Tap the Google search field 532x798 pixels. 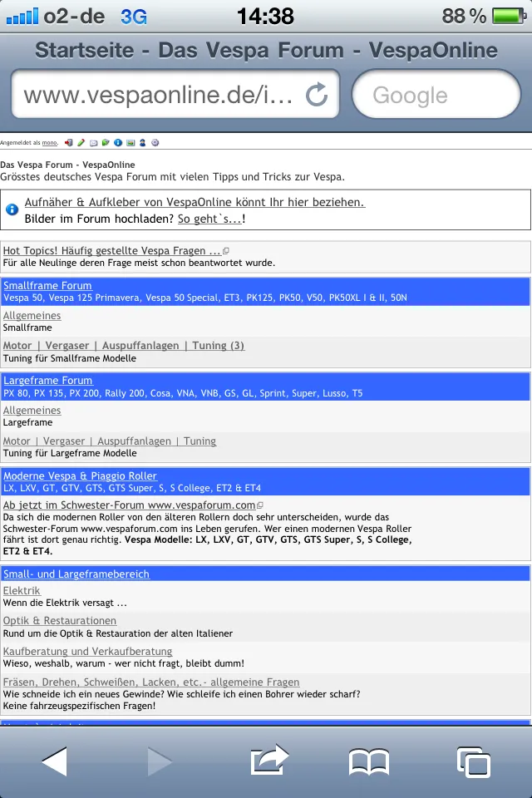click(436, 96)
